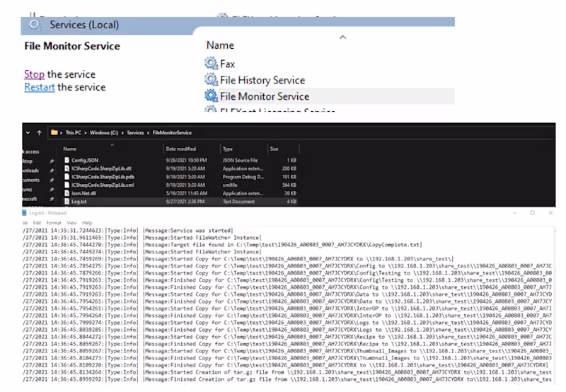Open Documents in Explorer sidebar
The width and height of the screenshot is (566, 392).
(31, 180)
